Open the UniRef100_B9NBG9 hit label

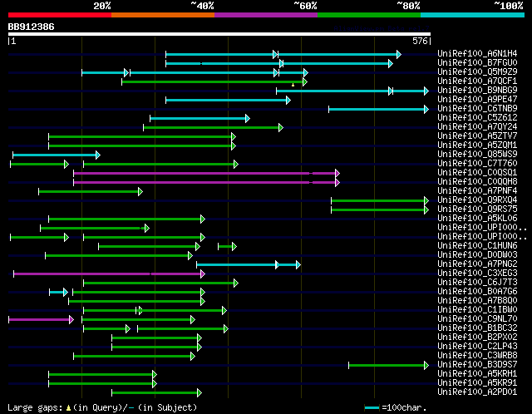click(x=477, y=91)
